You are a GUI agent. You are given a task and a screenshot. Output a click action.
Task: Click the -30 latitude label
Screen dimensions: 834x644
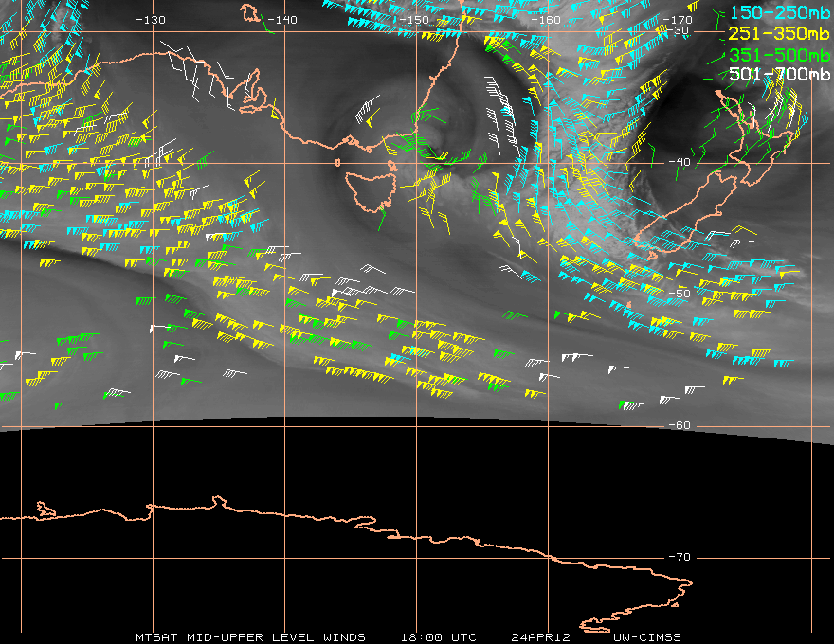[x=679, y=30]
